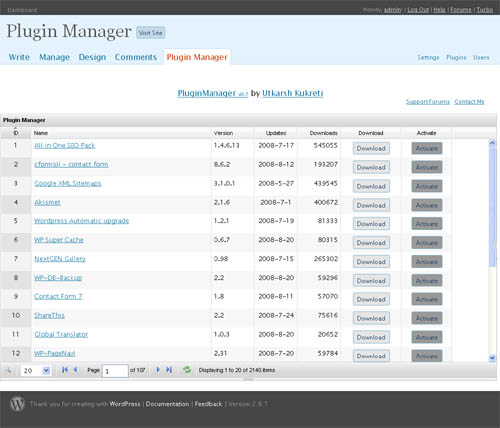Viewport: 500px width, 428px height.
Task: Open the Comments tab
Action: [136, 57]
